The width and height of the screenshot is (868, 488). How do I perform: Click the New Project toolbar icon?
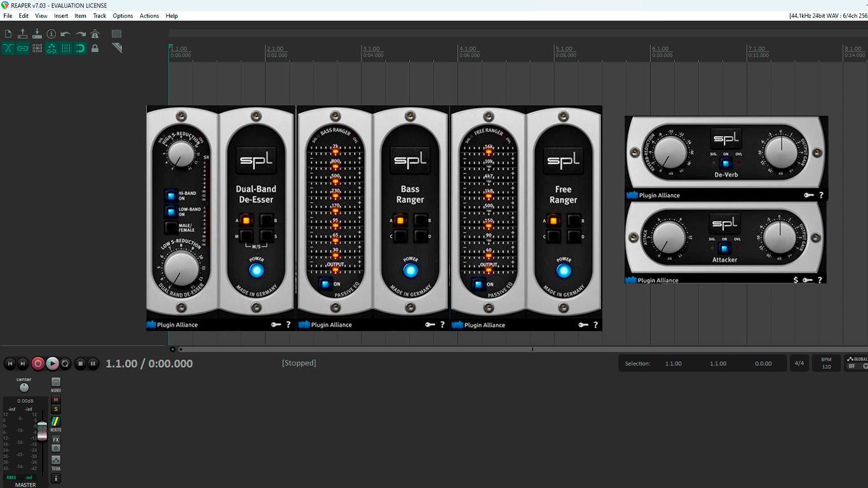point(8,34)
